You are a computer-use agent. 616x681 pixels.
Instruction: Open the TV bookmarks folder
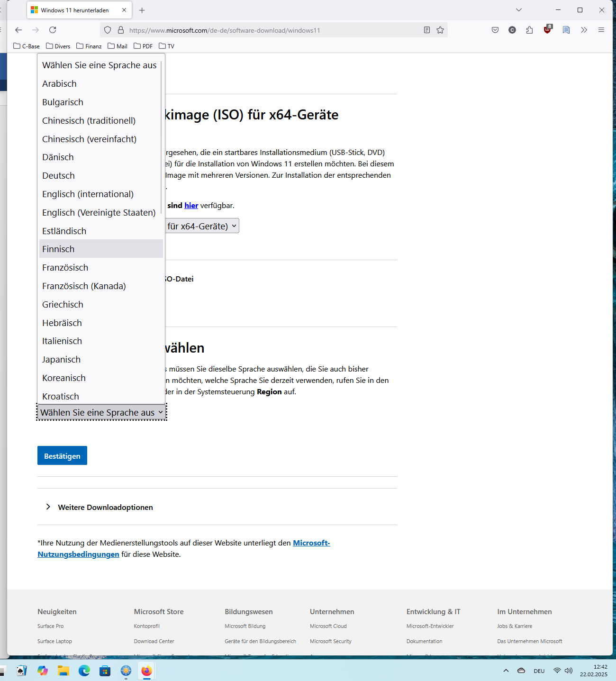[x=167, y=46]
